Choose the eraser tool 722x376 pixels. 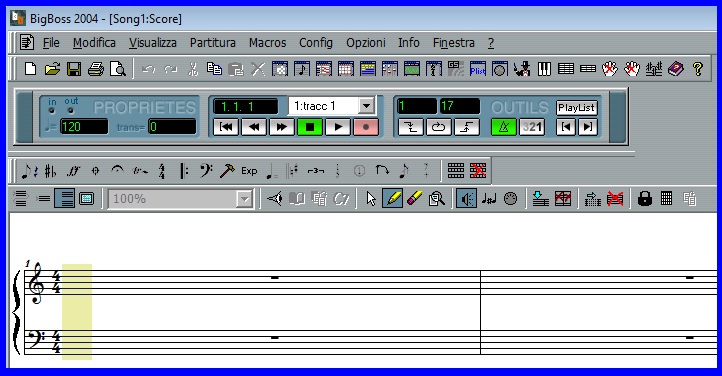pos(414,199)
